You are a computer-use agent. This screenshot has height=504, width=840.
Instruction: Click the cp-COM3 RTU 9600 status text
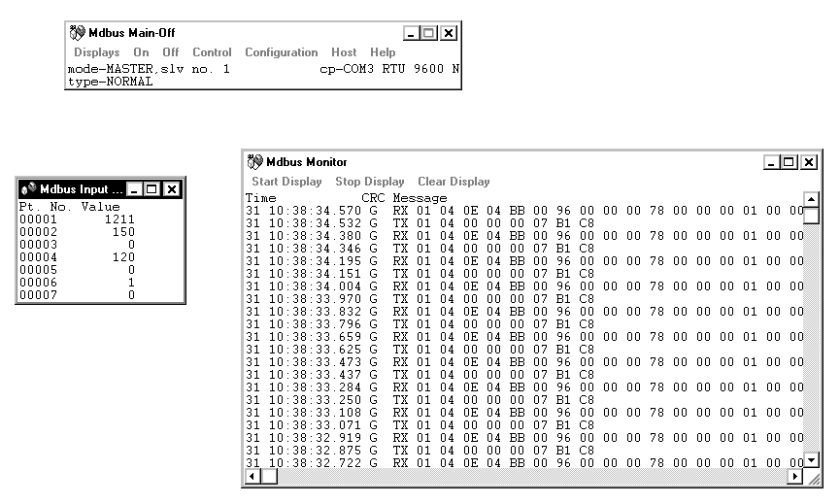pos(389,69)
